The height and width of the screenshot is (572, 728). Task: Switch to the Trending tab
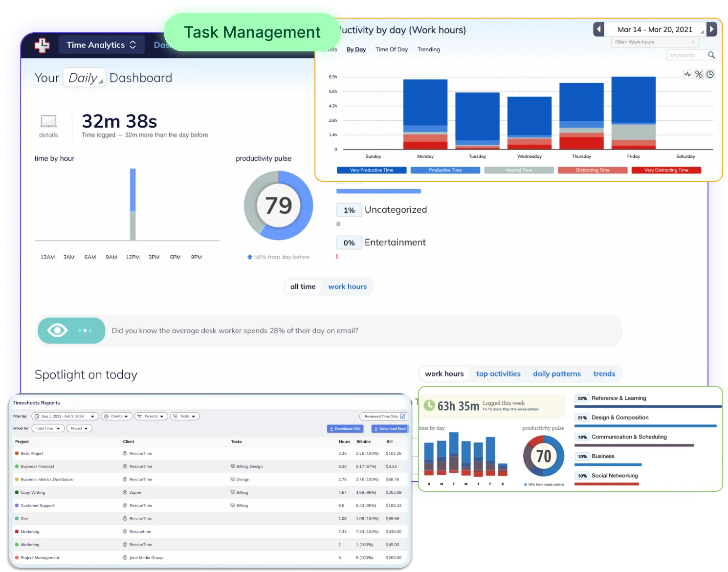point(429,49)
